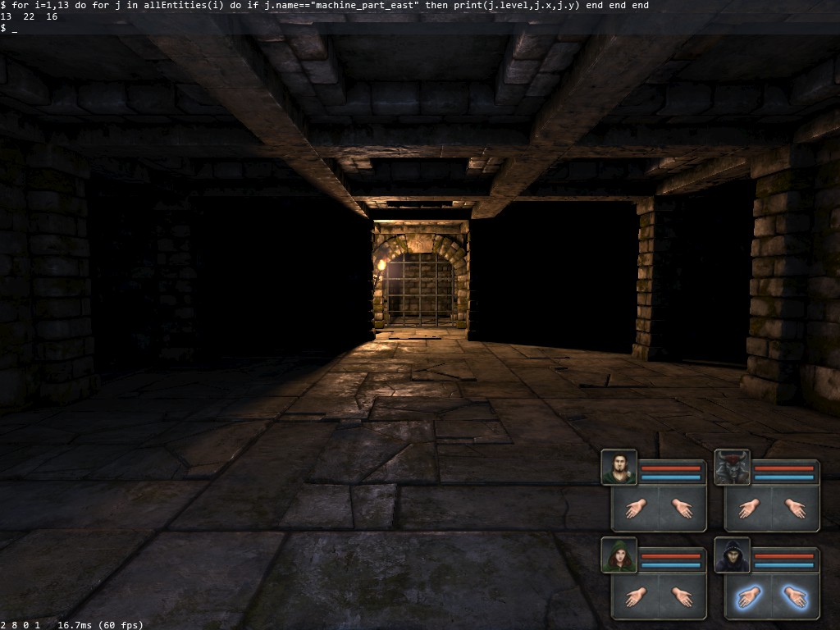This screenshot has height=630, width=840.
Task: Use the minotaur's right hand slot
Action: coord(795,509)
